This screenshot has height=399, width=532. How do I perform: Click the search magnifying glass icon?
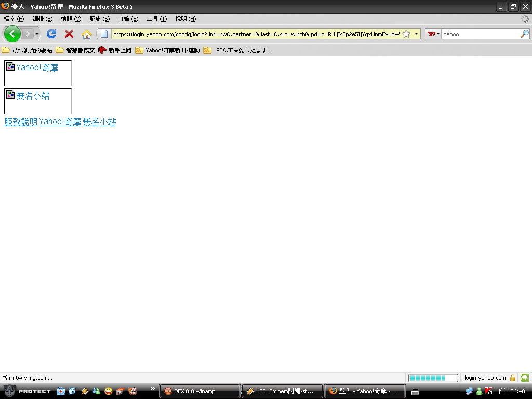524,34
